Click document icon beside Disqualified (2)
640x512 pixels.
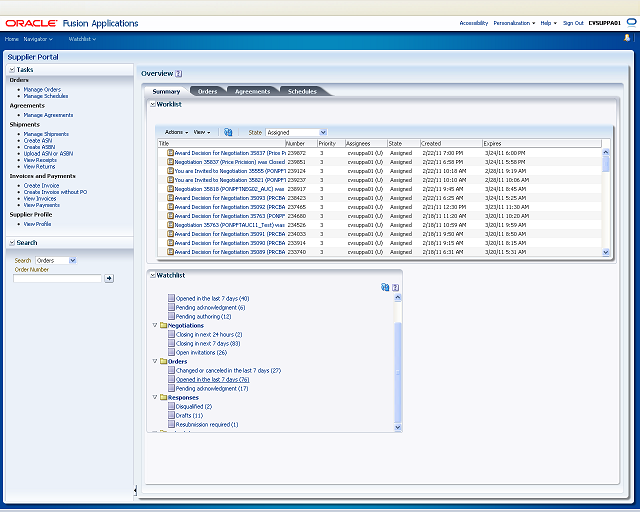point(171,406)
